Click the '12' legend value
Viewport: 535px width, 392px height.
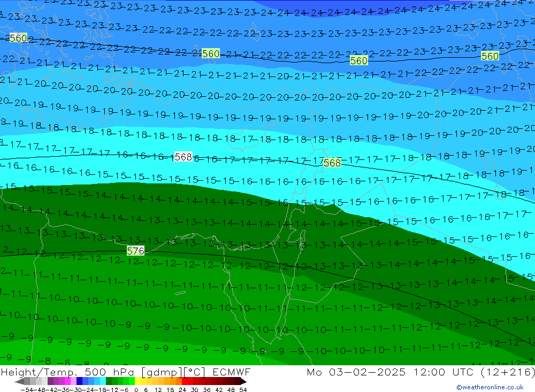158,390
